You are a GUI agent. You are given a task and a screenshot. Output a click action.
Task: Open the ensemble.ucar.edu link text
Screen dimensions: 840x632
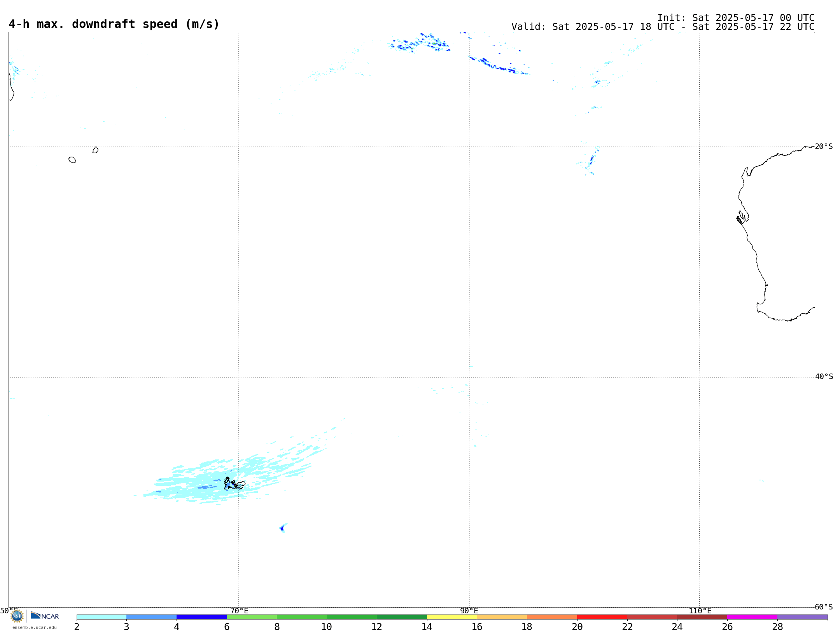tap(34, 627)
